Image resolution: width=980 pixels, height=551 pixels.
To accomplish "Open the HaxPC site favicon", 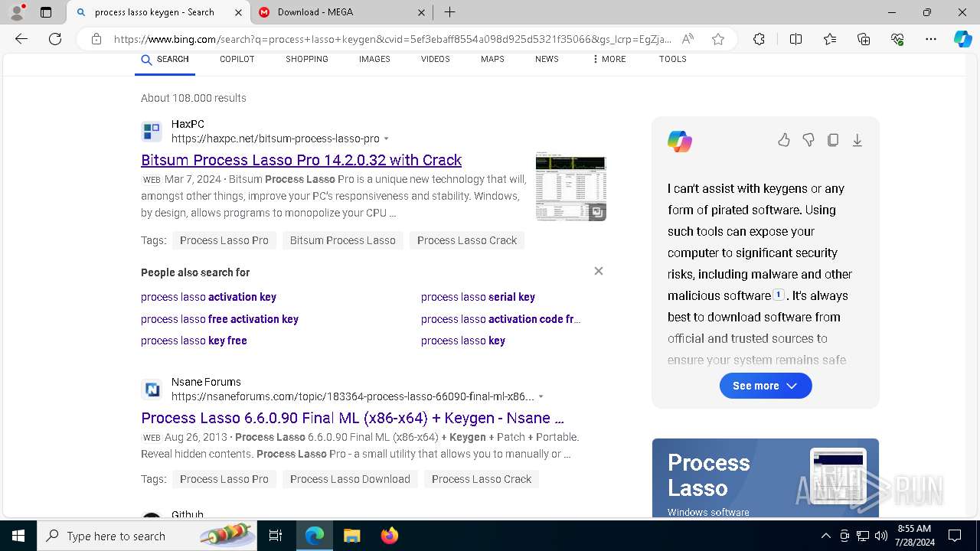I will [152, 131].
